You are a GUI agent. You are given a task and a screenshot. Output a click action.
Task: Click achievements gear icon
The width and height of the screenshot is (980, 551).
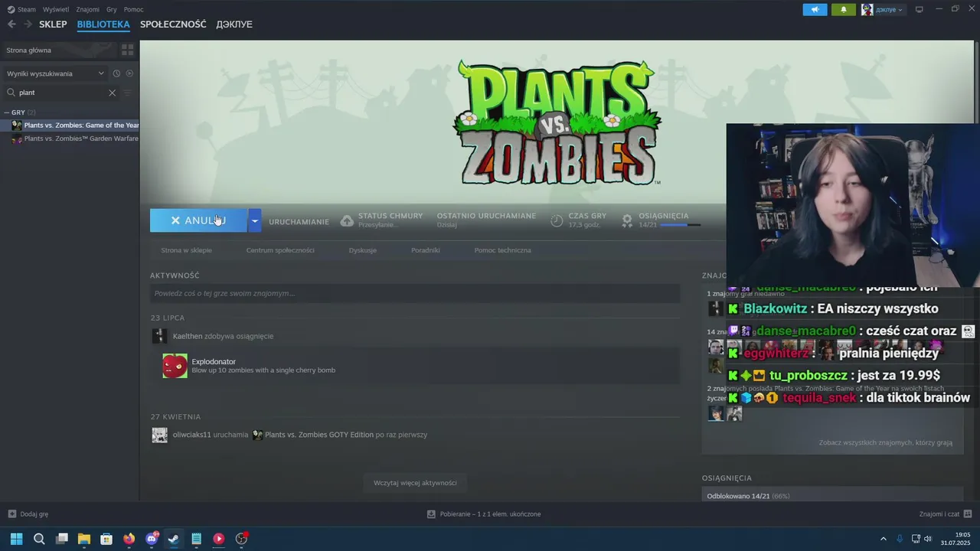[627, 220]
